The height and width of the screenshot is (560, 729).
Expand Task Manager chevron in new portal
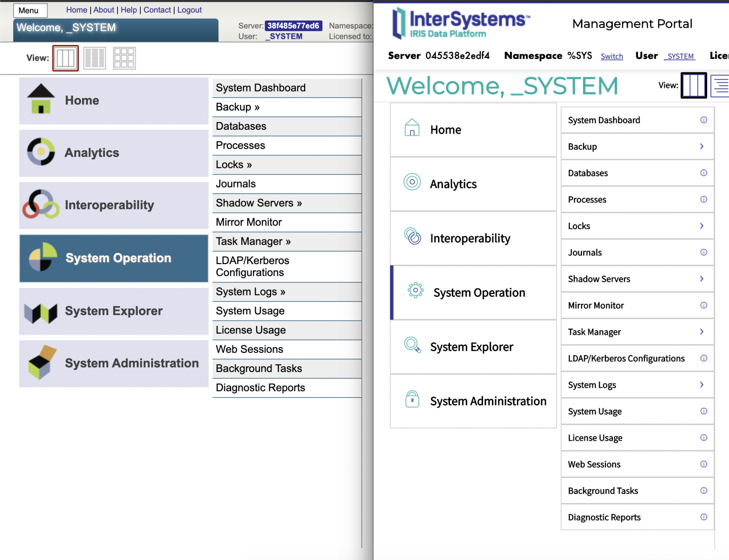point(701,332)
